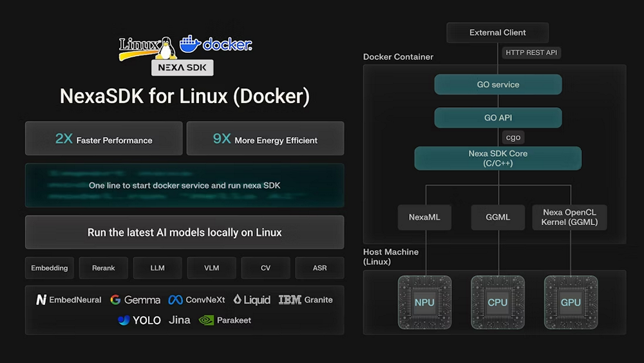Click the NPU chip icon
This screenshot has width=644, height=363.
pyautogui.click(x=424, y=302)
